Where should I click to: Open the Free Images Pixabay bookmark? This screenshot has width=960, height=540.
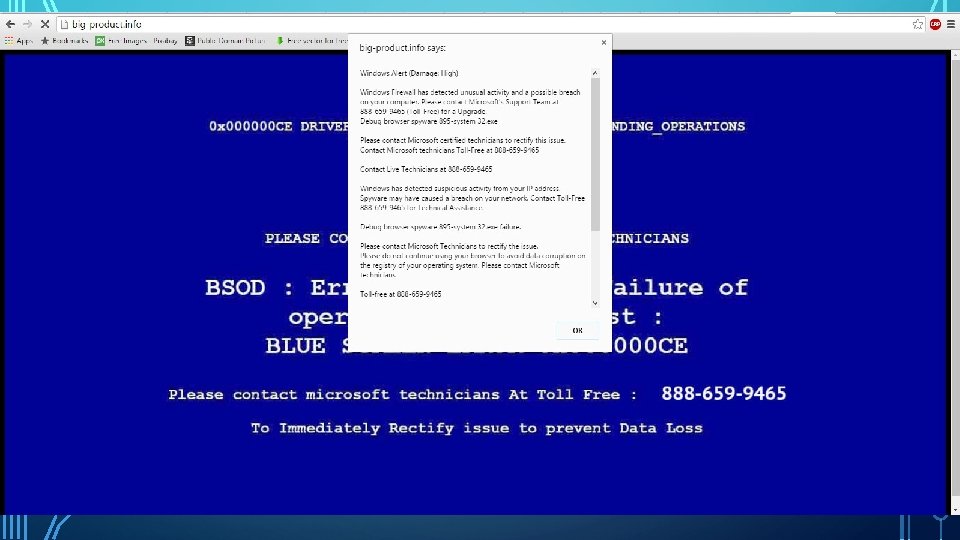(x=136, y=40)
